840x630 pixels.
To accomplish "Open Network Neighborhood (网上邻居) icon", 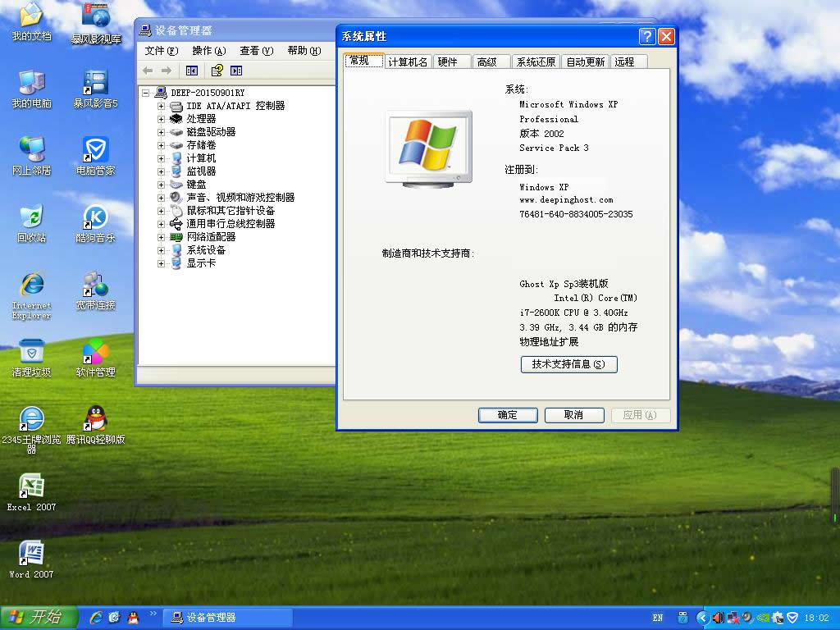I will (x=31, y=156).
